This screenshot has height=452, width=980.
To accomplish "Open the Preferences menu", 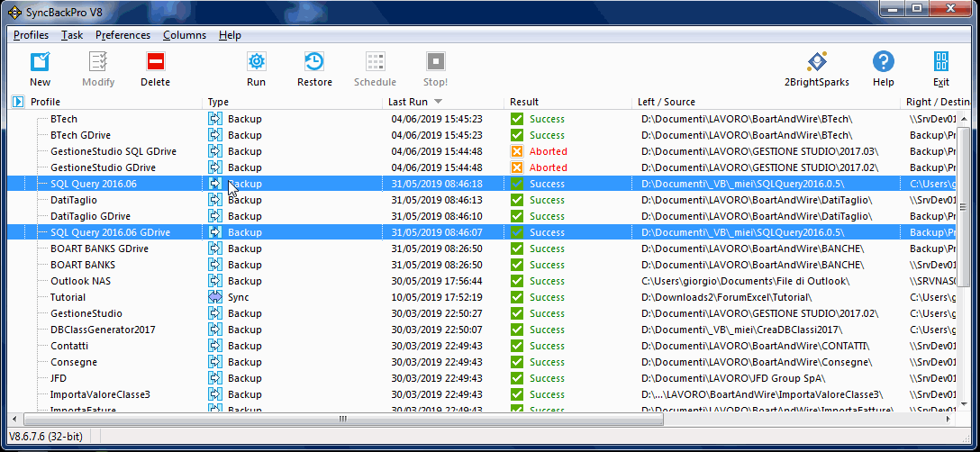I will click(123, 35).
